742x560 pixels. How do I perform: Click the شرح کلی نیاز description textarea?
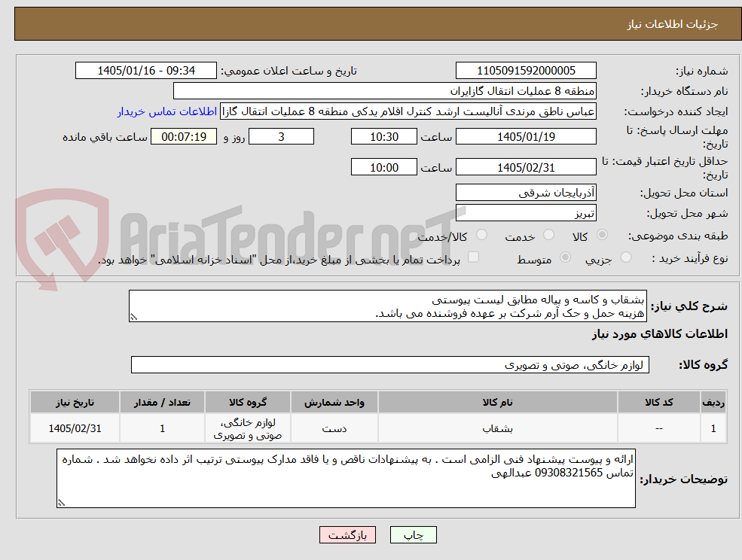click(x=387, y=306)
